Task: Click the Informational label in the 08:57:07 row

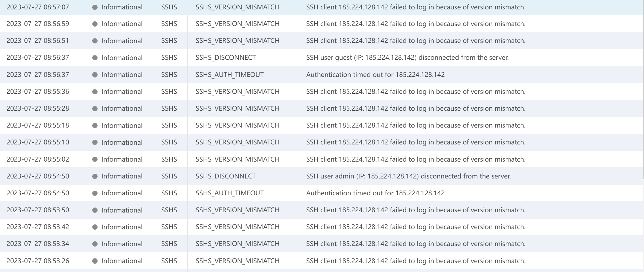Action: click(122, 7)
